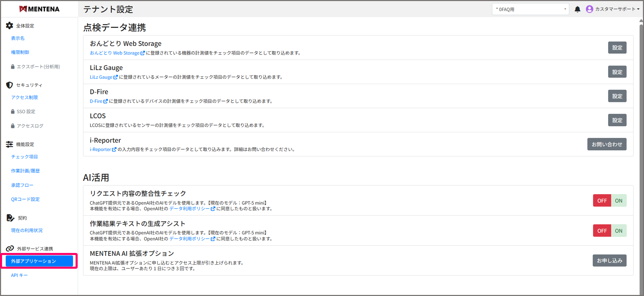Viewport: 644px width, 296px height.
Task: Click お問い合わせ for i-Reporter integration
Action: [607, 144]
